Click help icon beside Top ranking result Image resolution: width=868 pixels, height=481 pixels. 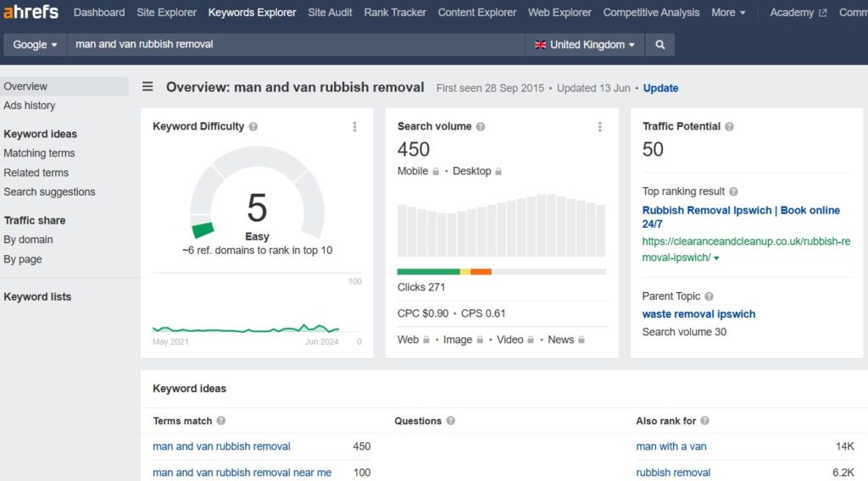[733, 192]
